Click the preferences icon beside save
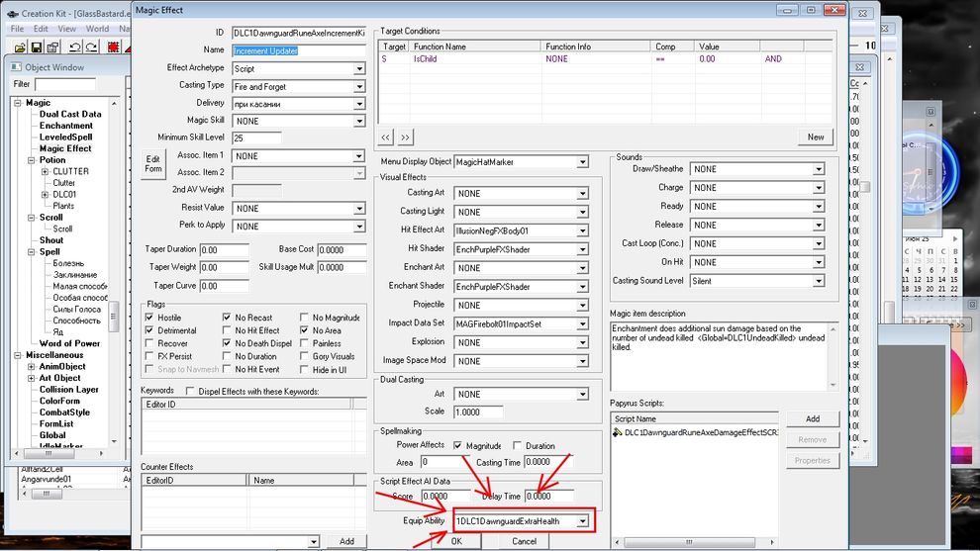Image resolution: width=980 pixels, height=551 pixels. click(53, 47)
